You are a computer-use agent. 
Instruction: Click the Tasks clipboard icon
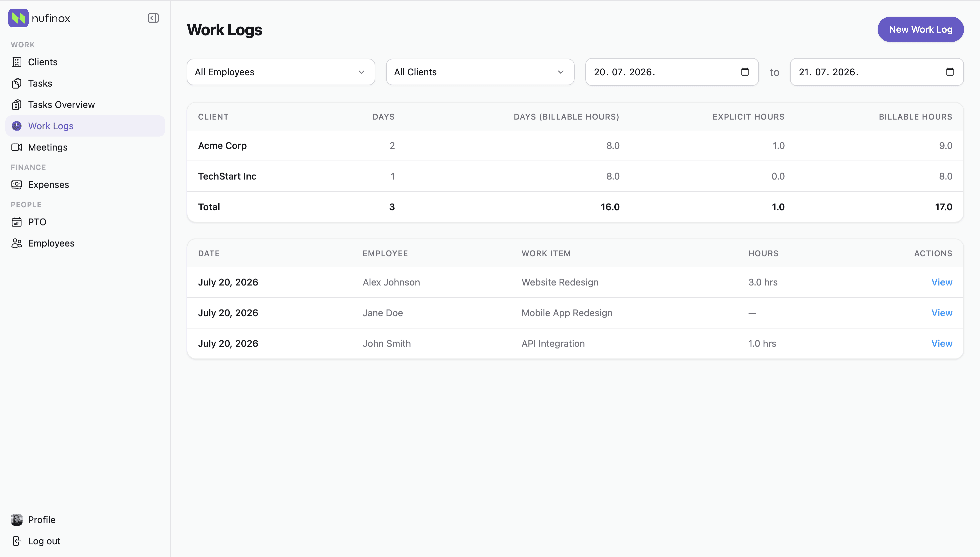(16, 83)
